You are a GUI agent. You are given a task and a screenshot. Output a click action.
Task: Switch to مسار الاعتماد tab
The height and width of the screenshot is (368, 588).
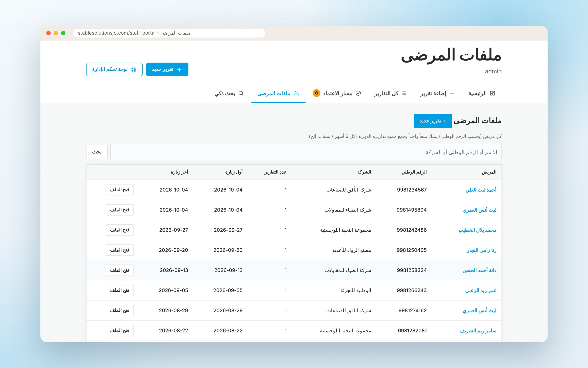point(337,93)
